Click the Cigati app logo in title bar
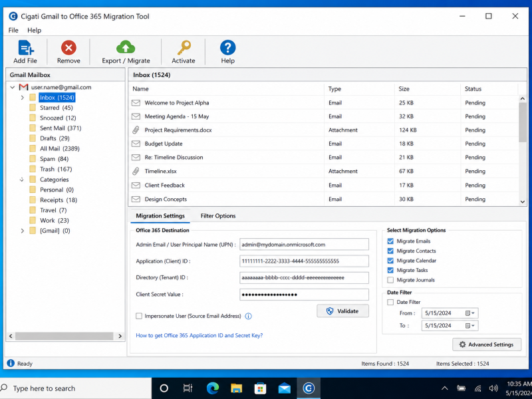This screenshot has height=399, width=532. (13, 16)
